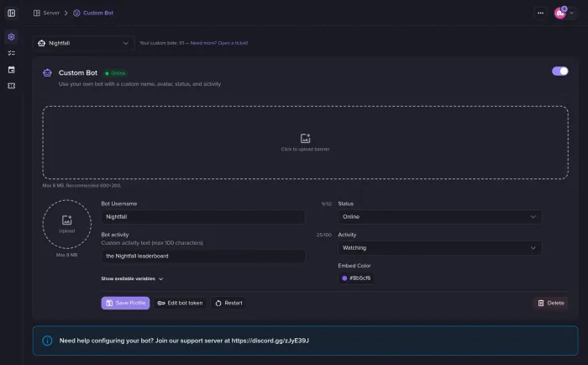Click the banner upload area

pyautogui.click(x=305, y=142)
